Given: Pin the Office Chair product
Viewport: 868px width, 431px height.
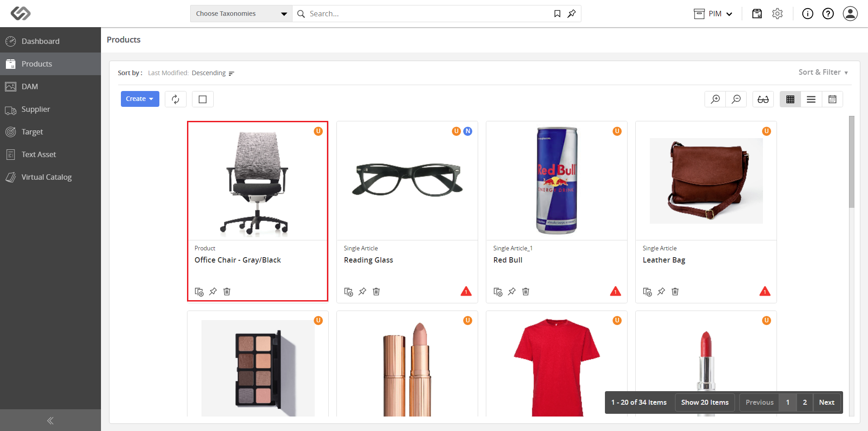Looking at the screenshot, I should [213, 292].
